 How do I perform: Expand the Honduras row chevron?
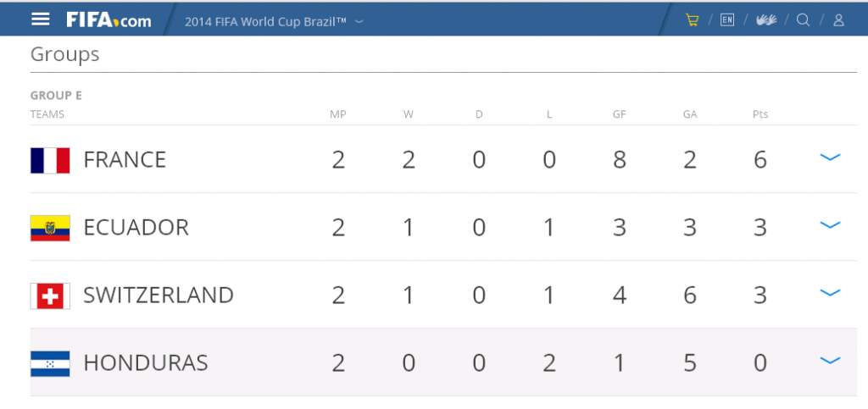point(830,361)
